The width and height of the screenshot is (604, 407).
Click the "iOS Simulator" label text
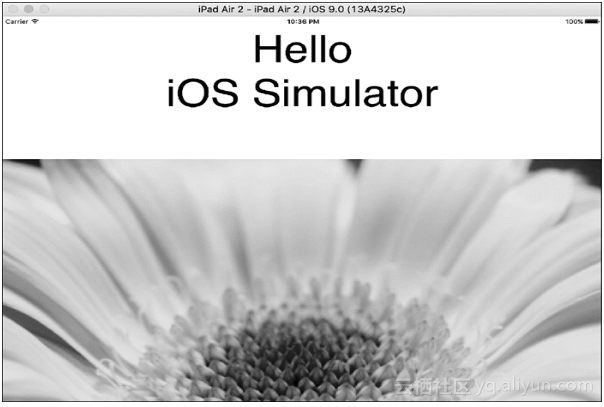click(302, 93)
